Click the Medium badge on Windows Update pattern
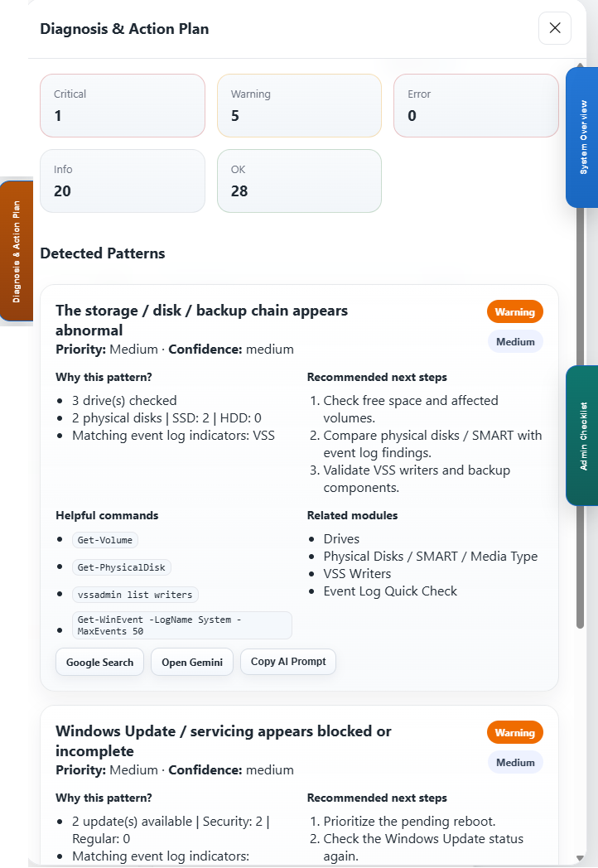The height and width of the screenshot is (868, 598). click(515, 762)
